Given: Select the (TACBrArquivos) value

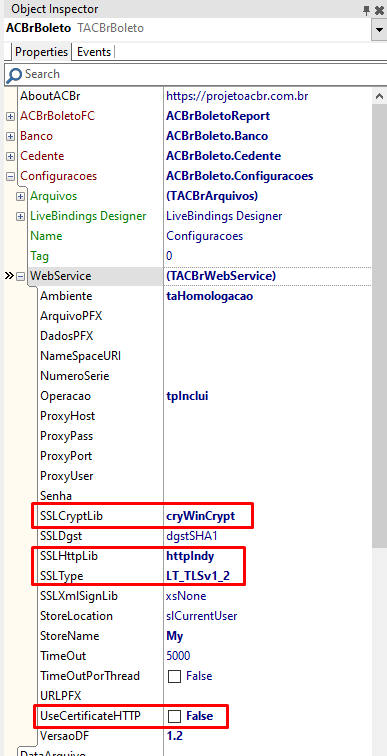Looking at the screenshot, I should tap(212, 197).
